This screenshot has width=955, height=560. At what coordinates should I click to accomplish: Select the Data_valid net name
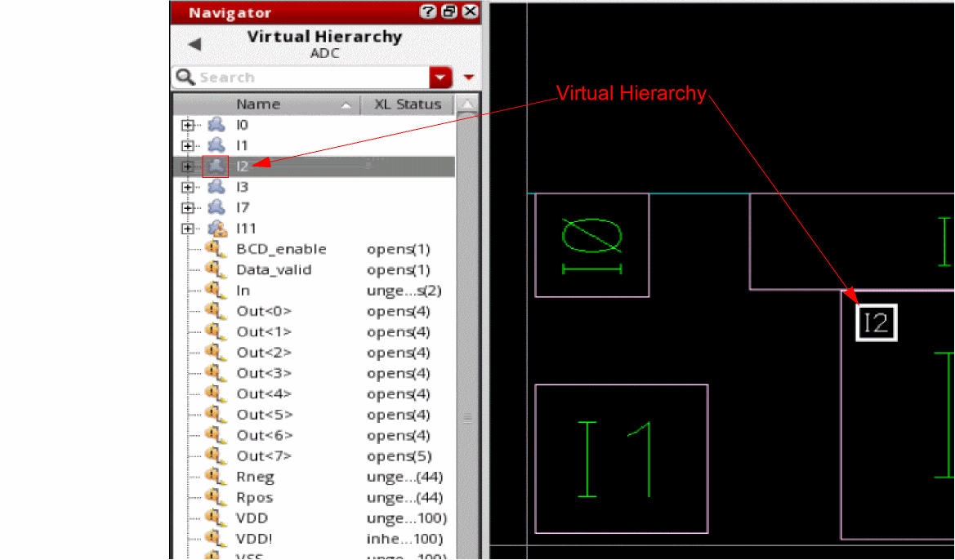pyautogui.click(x=274, y=270)
